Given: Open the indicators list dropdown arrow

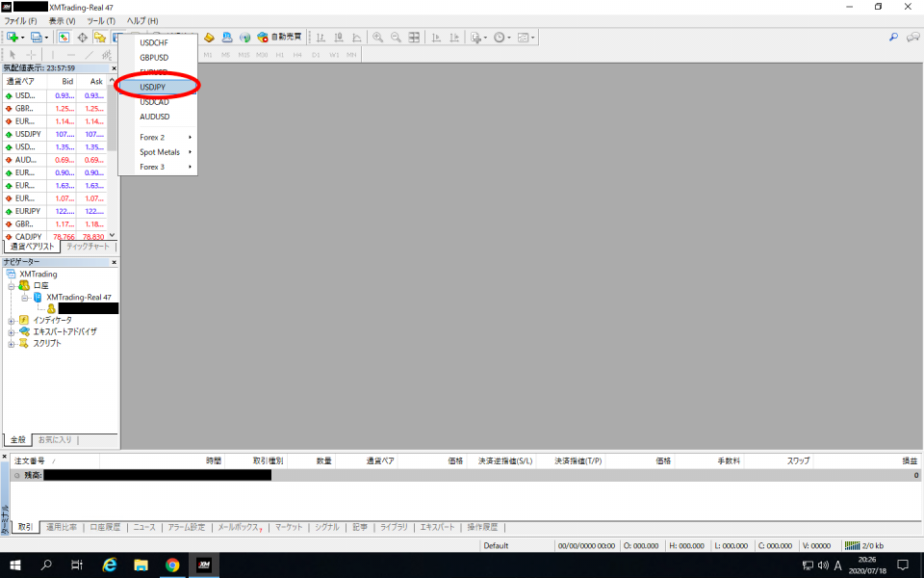Looking at the screenshot, I should (x=485, y=38).
